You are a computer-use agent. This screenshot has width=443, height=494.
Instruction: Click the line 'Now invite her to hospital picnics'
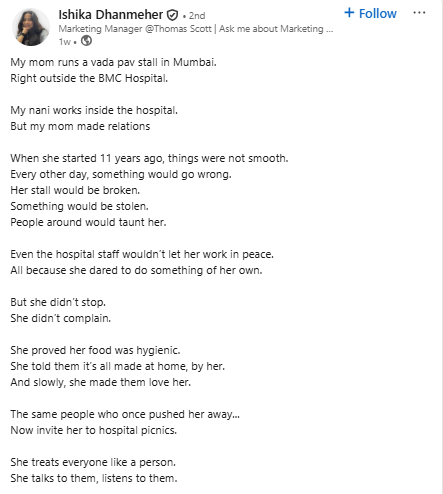coord(93,430)
